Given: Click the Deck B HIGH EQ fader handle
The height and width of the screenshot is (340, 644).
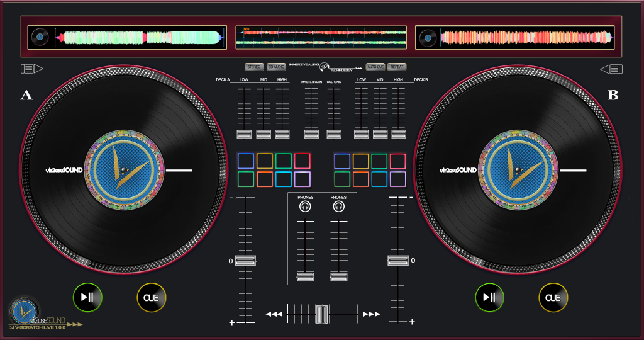Looking at the screenshot, I should (x=398, y=133).
